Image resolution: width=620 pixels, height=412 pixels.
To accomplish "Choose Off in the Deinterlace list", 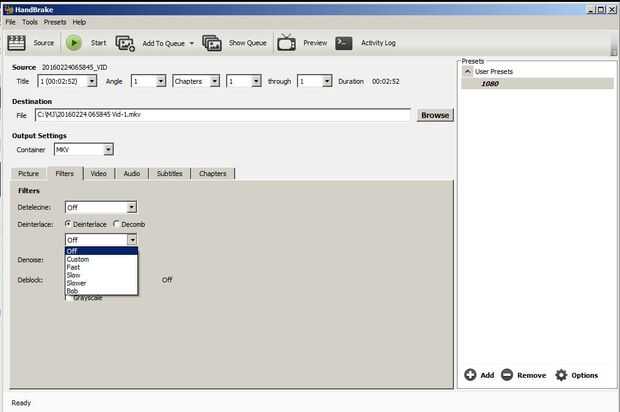I will tap(101, 251).
